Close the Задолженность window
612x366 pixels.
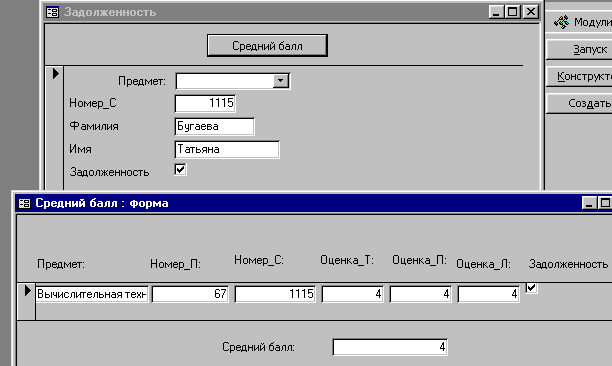pyautogui.click(x=531, y=12)
